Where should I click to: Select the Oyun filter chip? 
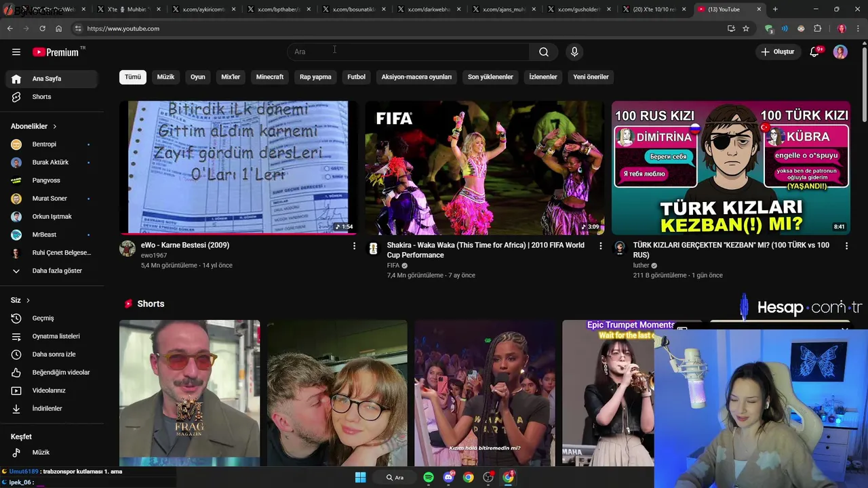198,77
